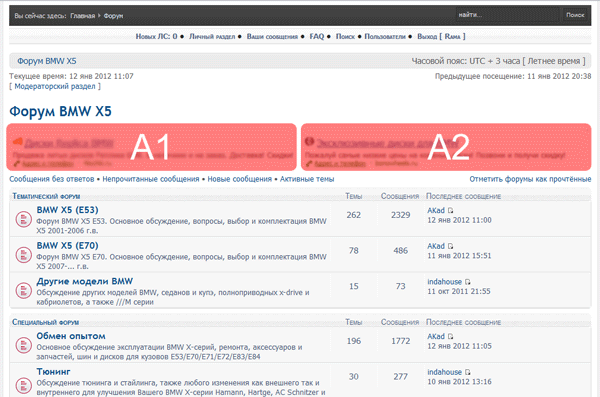Open Личный раздел in the top menu
Screen dimensions: 600x397
pyautogui.click(x=212, y=36)
